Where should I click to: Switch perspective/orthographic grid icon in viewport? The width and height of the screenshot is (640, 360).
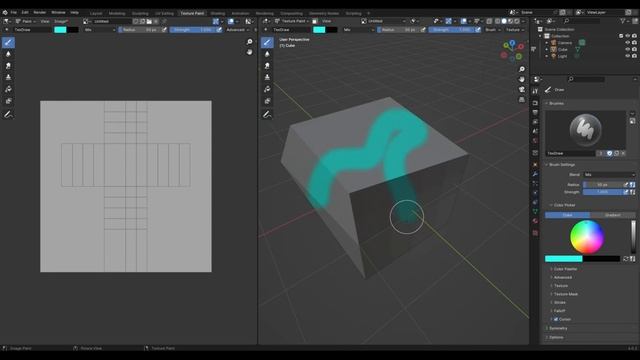point(522,100)
